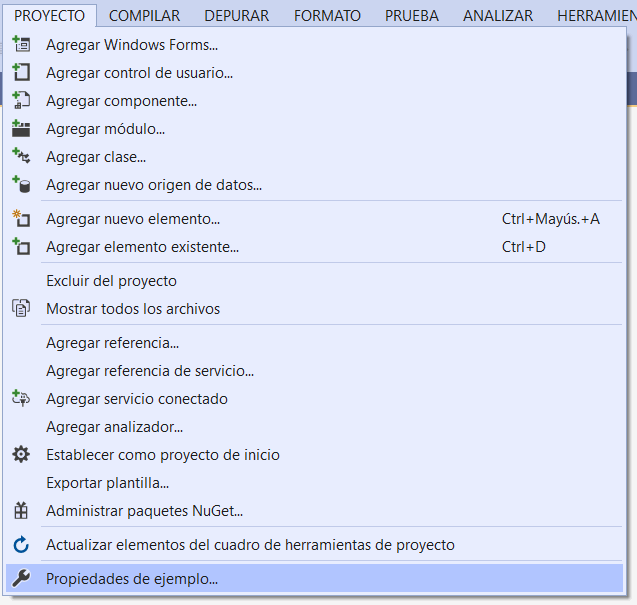
Task: Click the Agregar nuevo origen de datos icon
Action: point(21,185)
